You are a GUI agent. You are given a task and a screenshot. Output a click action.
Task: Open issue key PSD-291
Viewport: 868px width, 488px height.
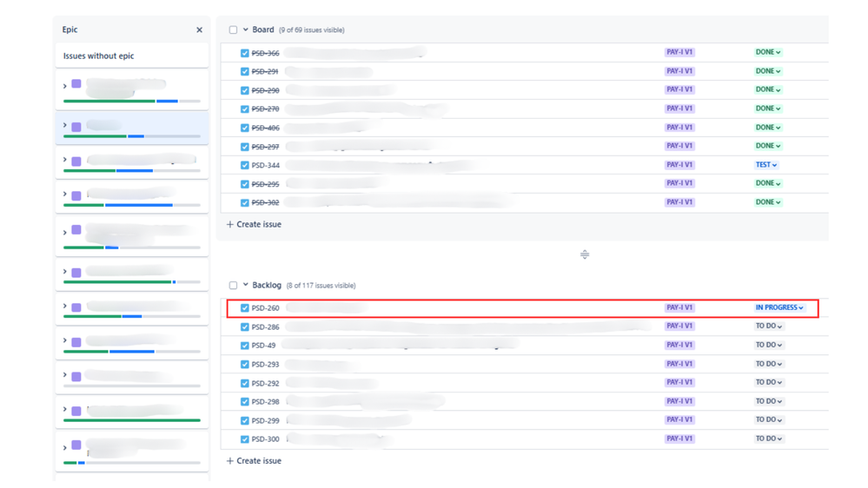[x=265, y=71]
